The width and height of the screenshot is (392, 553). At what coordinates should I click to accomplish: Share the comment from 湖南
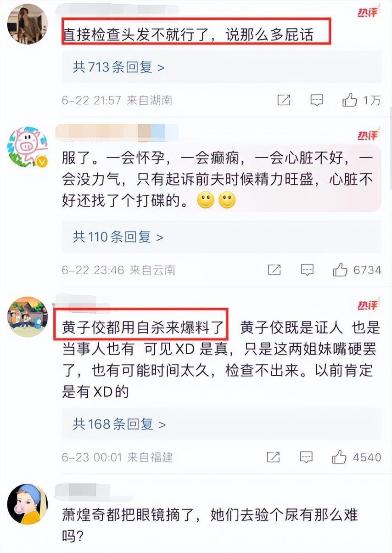pyautogui.click(x=284, y=100)
